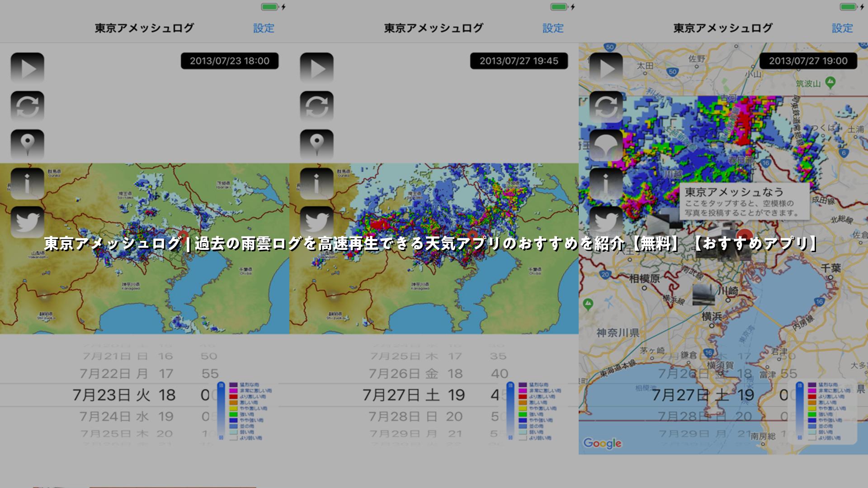The height and width of the screenshot is (488, 868).
Task: Tap the Twitter bird icon in the left screenshot
Action: coord(28,222)
